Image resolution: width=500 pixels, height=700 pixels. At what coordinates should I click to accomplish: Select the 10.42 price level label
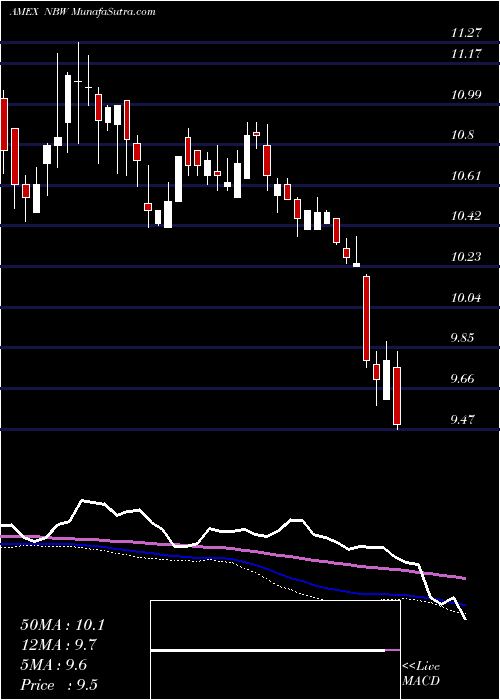click(467, 216)
